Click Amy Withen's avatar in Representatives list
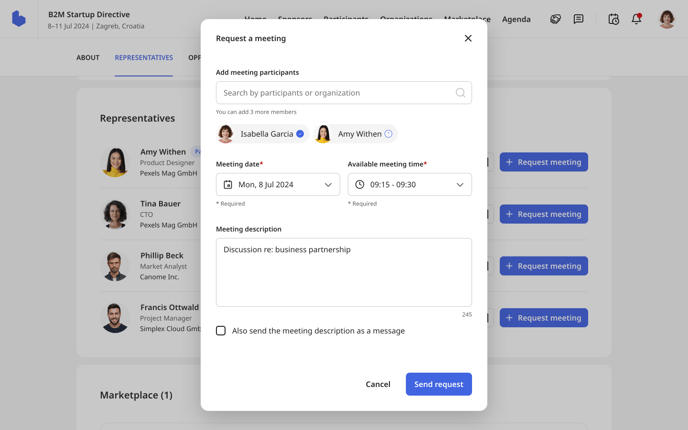The width and height of the screenshot is (688, 430). [x=115, y=162]
